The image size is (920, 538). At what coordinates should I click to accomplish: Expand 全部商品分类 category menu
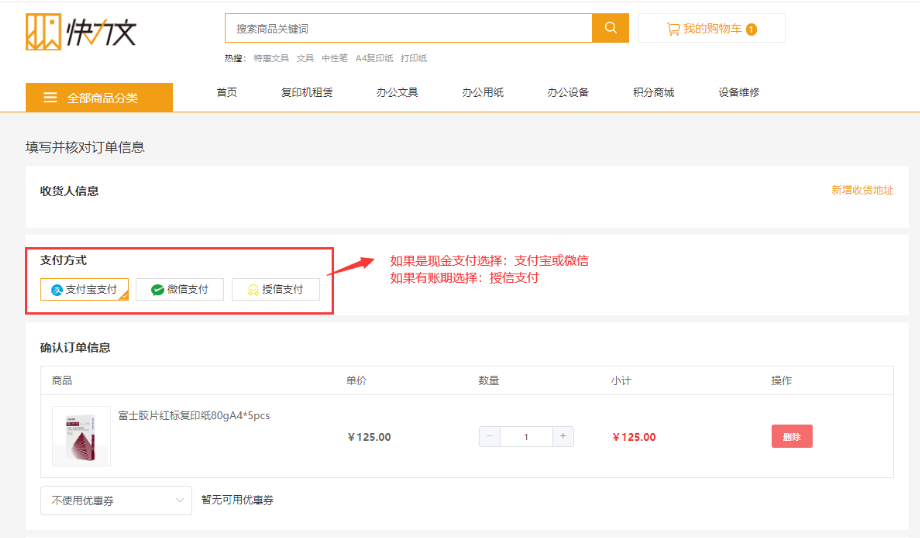pyautogui.click(x=99, y=97)
